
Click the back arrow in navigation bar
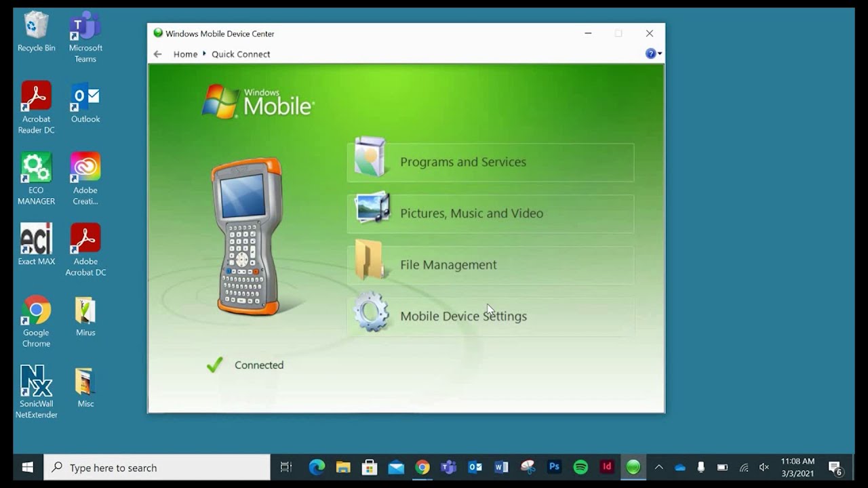(158, 54)
